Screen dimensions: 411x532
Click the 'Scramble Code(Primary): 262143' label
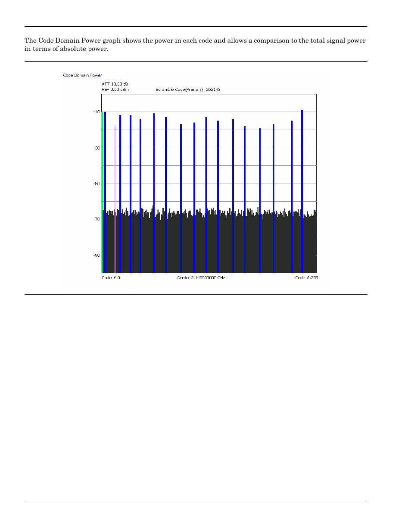(188, 90)
